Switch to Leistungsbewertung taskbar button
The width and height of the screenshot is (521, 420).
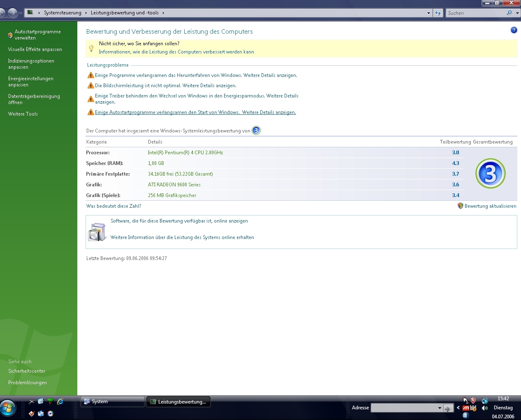coord(178,401)
